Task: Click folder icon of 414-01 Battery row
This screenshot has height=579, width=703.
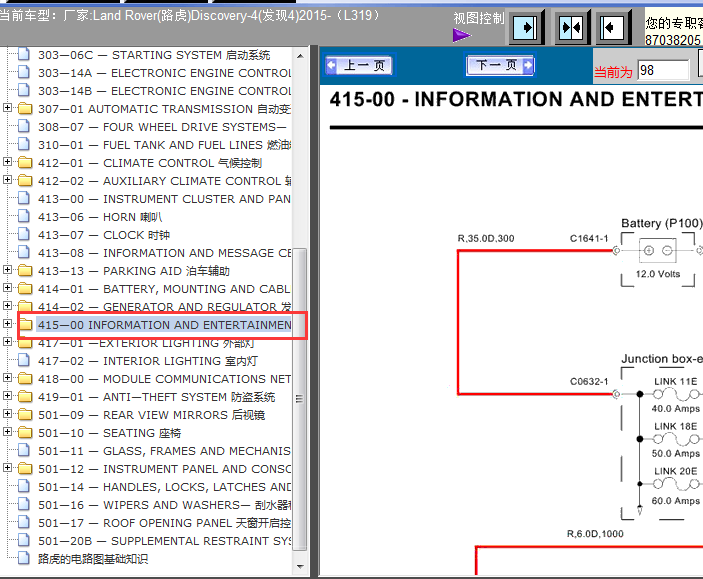Action: tap(25, 288)
